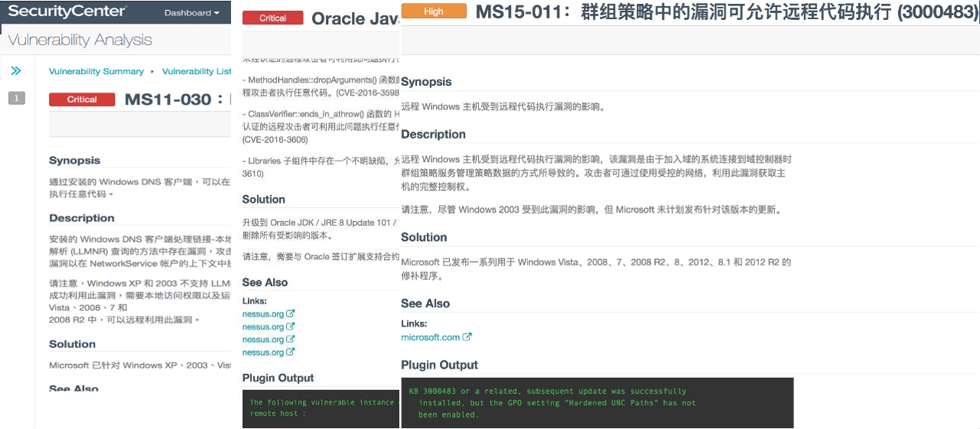Open Vulnerability List breadcrumb link
Screen dimensions: 980x429
(x=197, y=71)
